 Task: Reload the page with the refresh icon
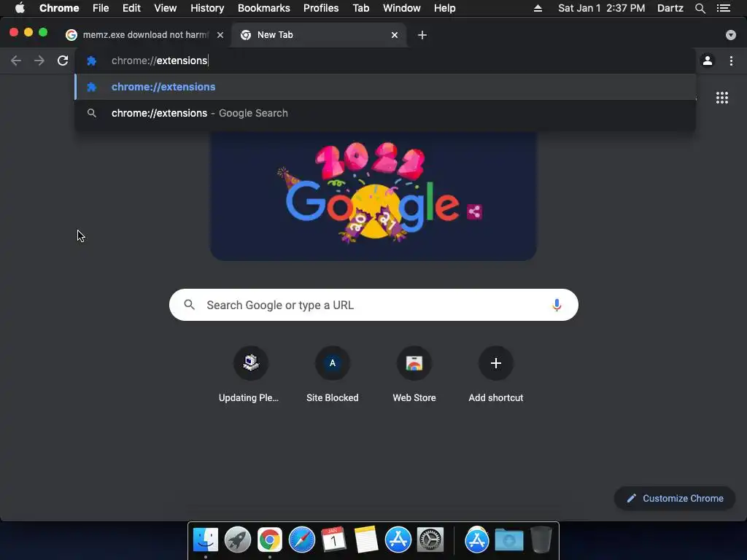click(63, 61)
